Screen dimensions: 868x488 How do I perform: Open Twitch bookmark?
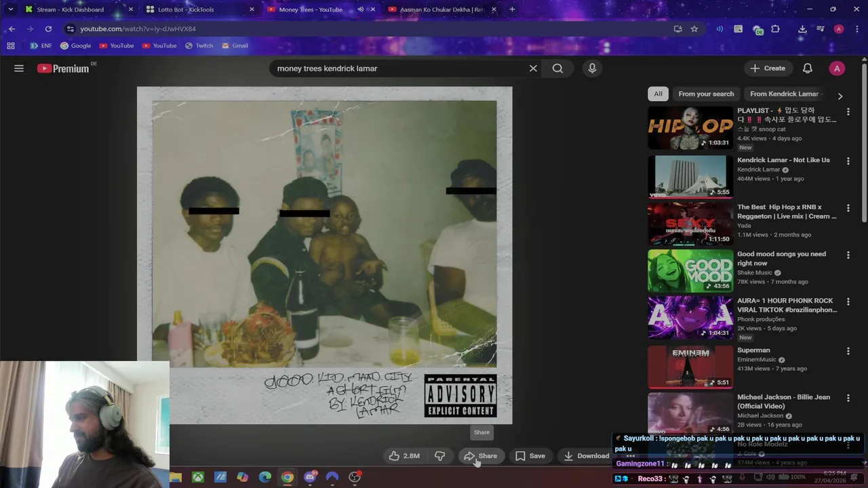pyautogui.click(x=199, y=46)
